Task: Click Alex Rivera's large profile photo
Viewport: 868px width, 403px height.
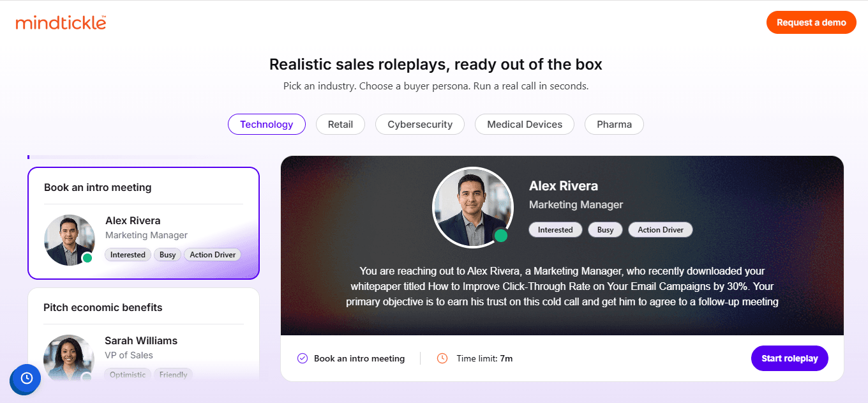Action: (x=473, y=208)
